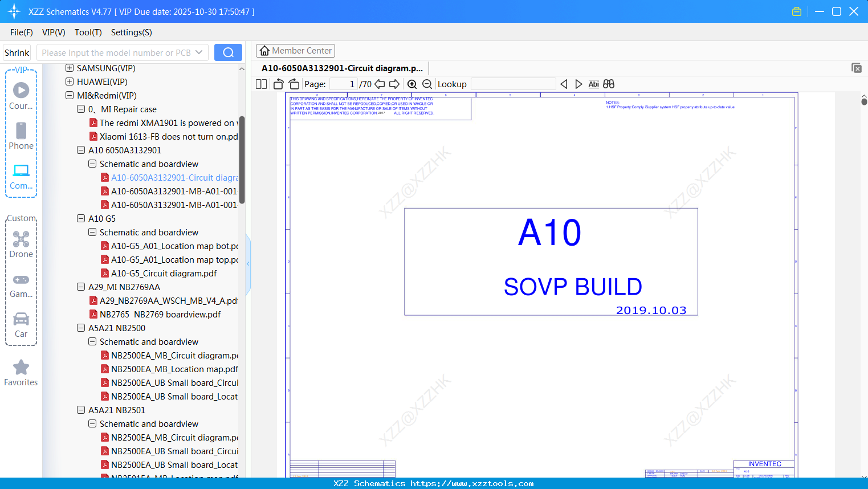Collapse Schematic and boardview under A10 G5
Screen dimensions: 868x489
coord(92,232)
